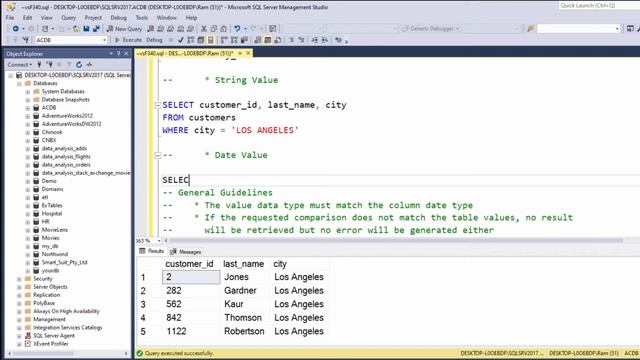
Task: Click Display Estimated Execution Plan icon
Action: pos(191,40)
